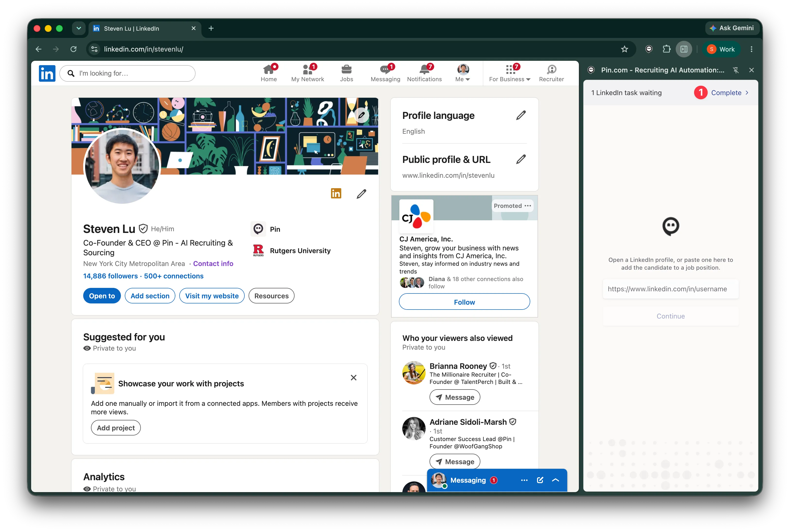Open the Chrome Extensions puzzle icon
Screen dimensions: 790x532
(x=666, y=49)
